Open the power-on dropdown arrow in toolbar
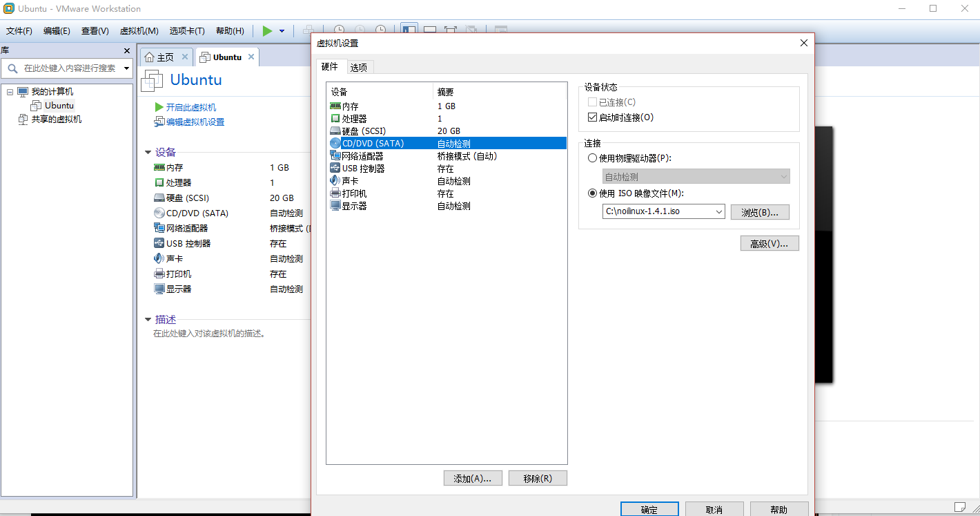This screenshot has height=516, width=980. point(282,31)
